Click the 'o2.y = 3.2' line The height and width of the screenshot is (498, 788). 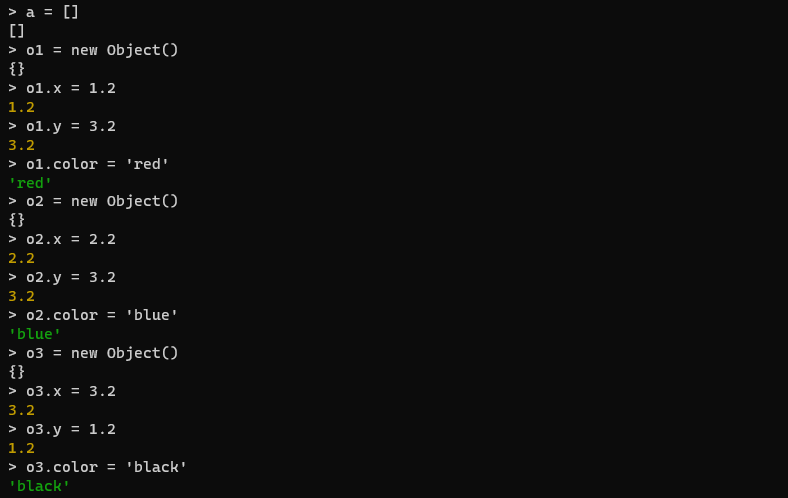(62, 277)
